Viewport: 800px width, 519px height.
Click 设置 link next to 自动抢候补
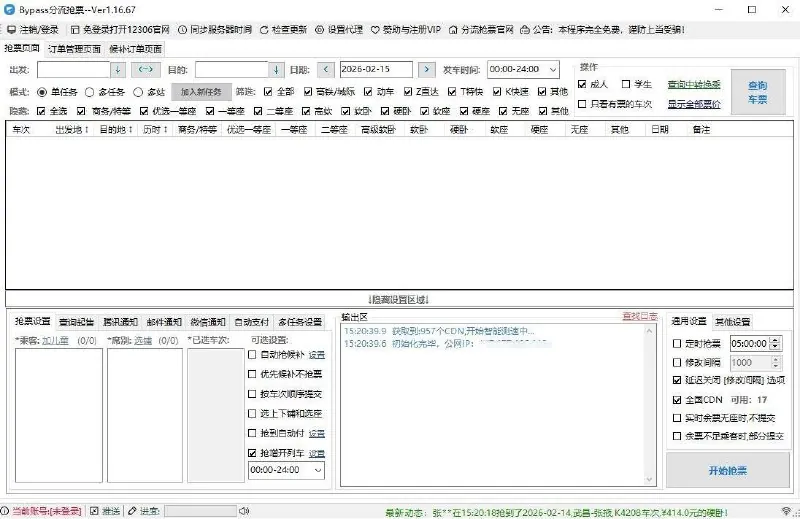point(317,355)
